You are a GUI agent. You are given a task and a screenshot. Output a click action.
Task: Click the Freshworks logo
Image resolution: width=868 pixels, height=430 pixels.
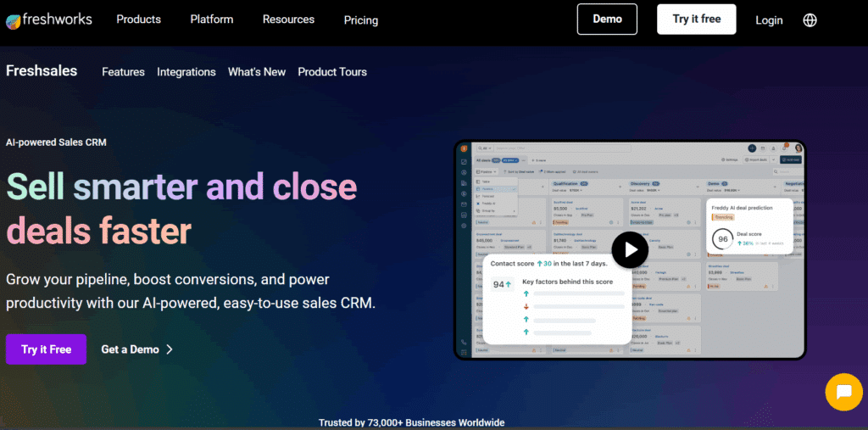(x=48, y=20)
